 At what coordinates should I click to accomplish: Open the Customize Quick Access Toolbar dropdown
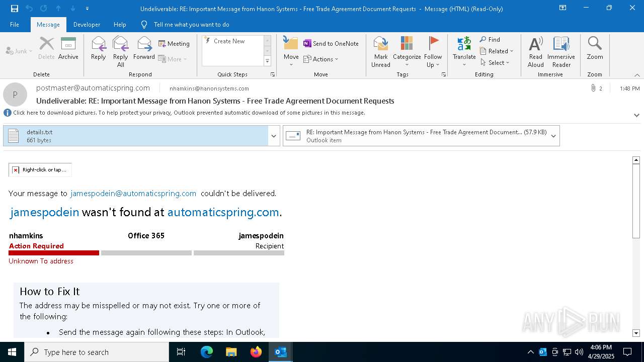coord(88,9)
